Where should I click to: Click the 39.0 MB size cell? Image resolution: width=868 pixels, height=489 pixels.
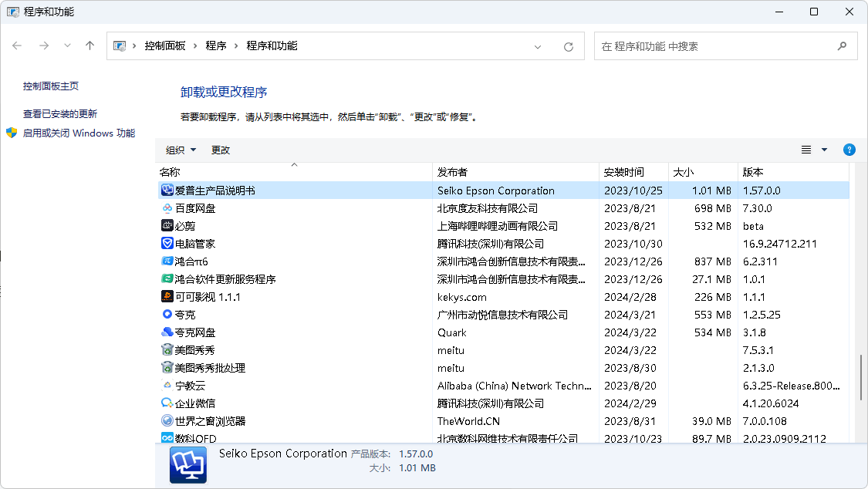pyautogui.click(x=711, y=421)
